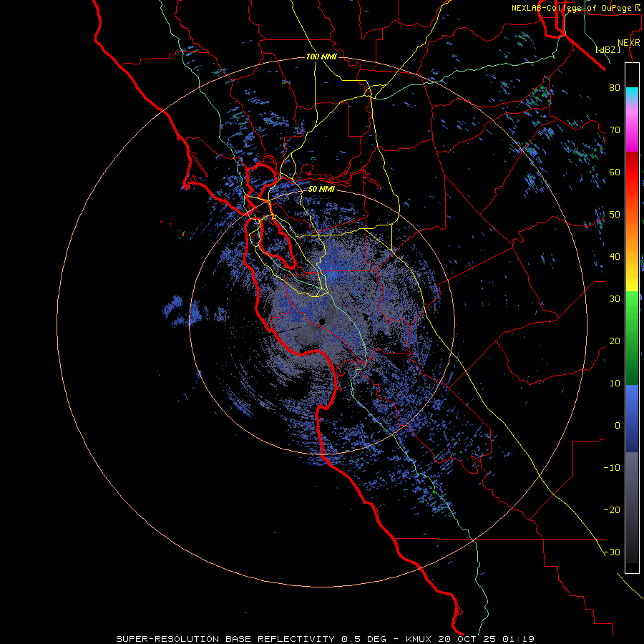The height and width of the screenshot is (644, 644).
Task: Select the 0 value on the dBZ scale
Action: click(618, 426)
